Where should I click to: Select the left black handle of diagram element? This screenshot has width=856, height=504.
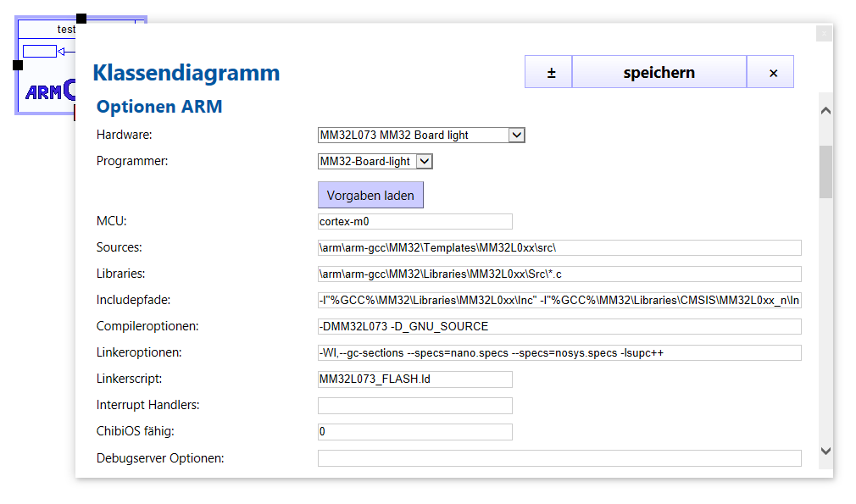[x=17, y=64]
